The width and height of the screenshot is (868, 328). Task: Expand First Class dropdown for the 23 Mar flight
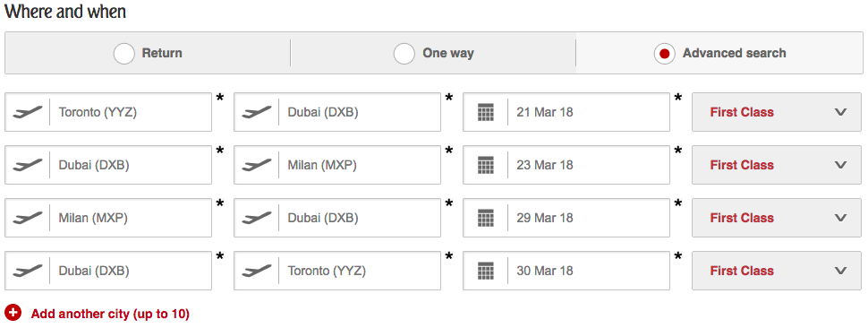pyautogui.click(x=777, y=165)
